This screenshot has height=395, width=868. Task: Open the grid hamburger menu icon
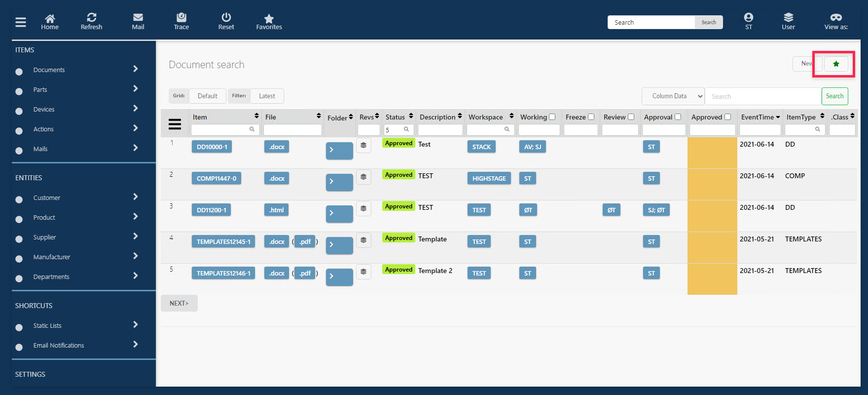175,124
